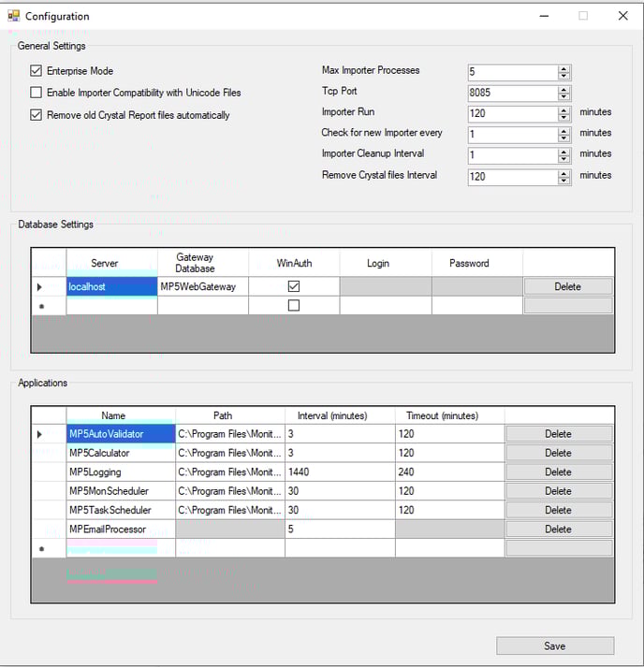This screenshot has width=644, height=667.
Task: Delete the MP5Logging application
Action: pyautogui.click(x=558, y=471)
